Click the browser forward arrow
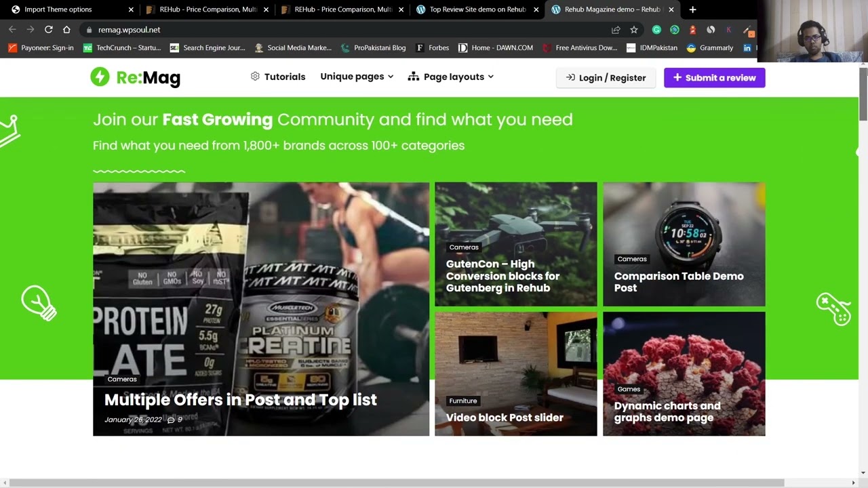This screenshot has height=488, width=868. [x=31, y=30]
